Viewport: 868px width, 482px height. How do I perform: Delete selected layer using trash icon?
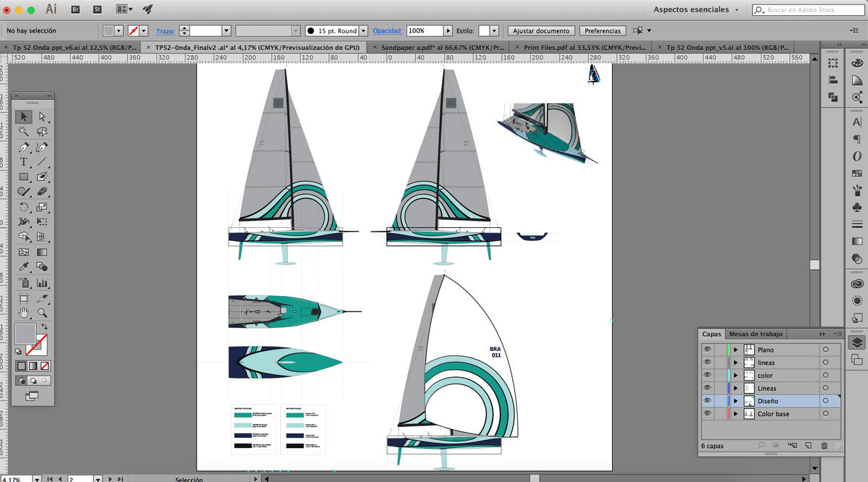pos(824,446)
